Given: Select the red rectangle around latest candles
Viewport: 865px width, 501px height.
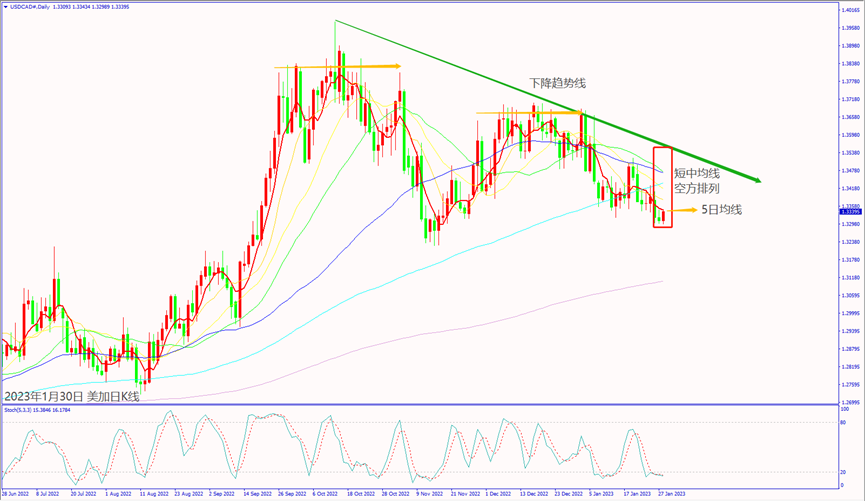Looking at the screenshot, I should 662,187.
